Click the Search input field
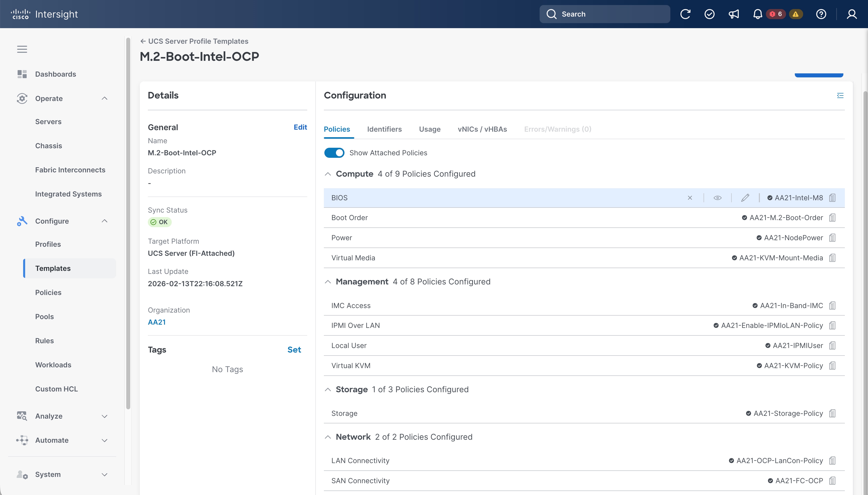 [605, 14]
